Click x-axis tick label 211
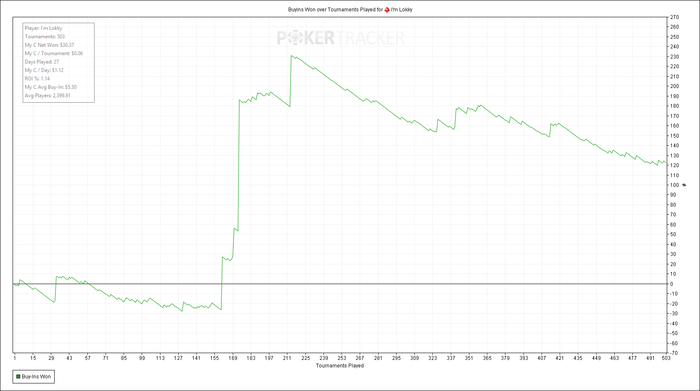The image size is (700, 391). click(287, 358)
